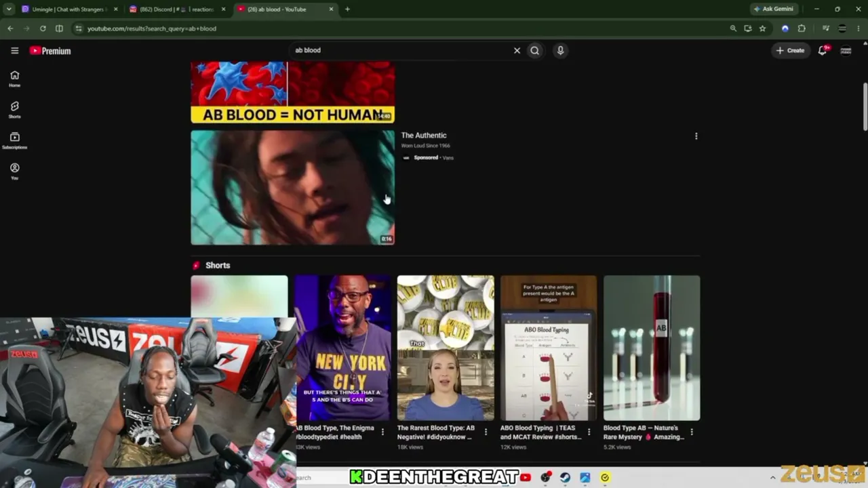868x488 pixels.
Task: Open options for 'The Rarest Blood Type' short
Action: (x=486, y=432)
